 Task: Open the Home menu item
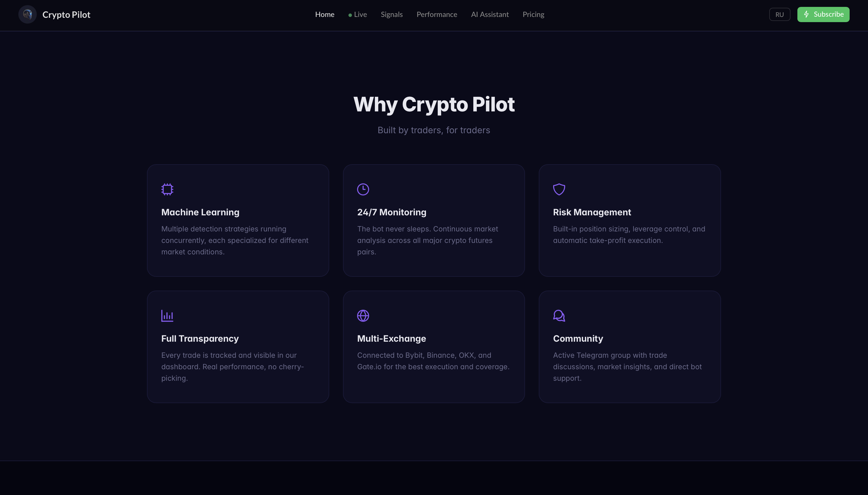click(325, 14)
